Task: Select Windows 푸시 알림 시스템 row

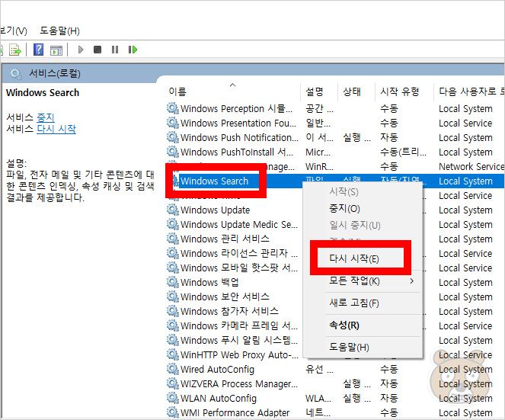Action: [x=239, y=341]
